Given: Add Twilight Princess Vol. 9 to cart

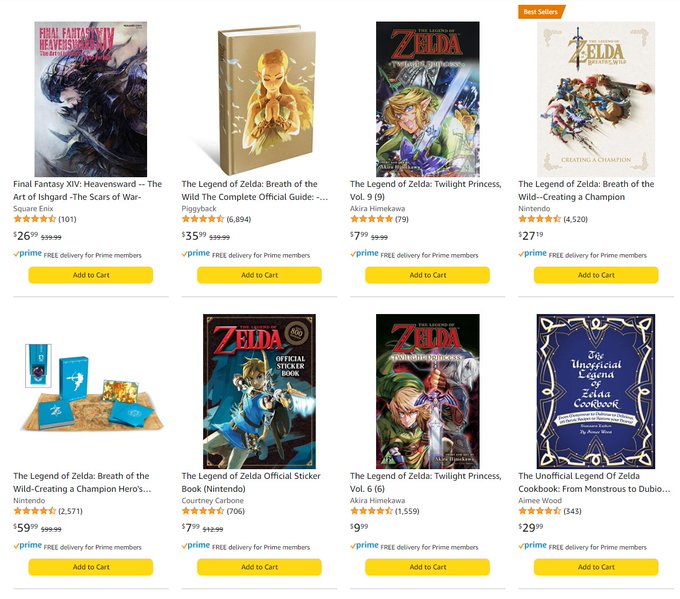Looking at the screenshot, I should [x=427, y=275].
